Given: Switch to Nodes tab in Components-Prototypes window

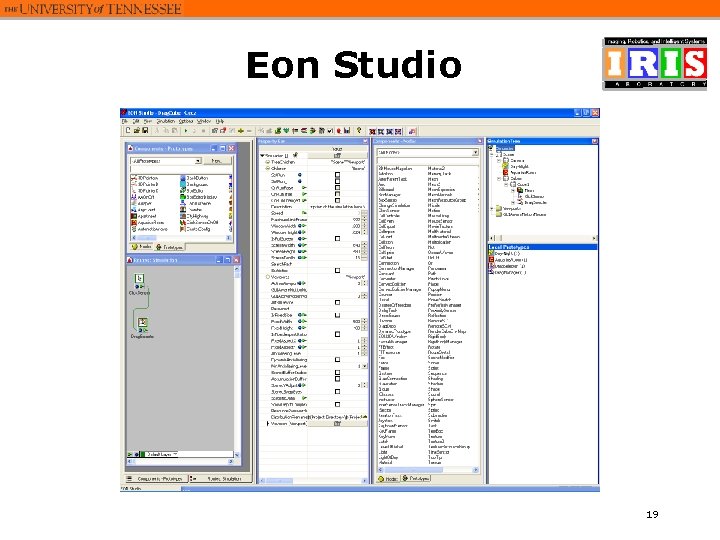Looking at the screenshot, I should [142, 247].
